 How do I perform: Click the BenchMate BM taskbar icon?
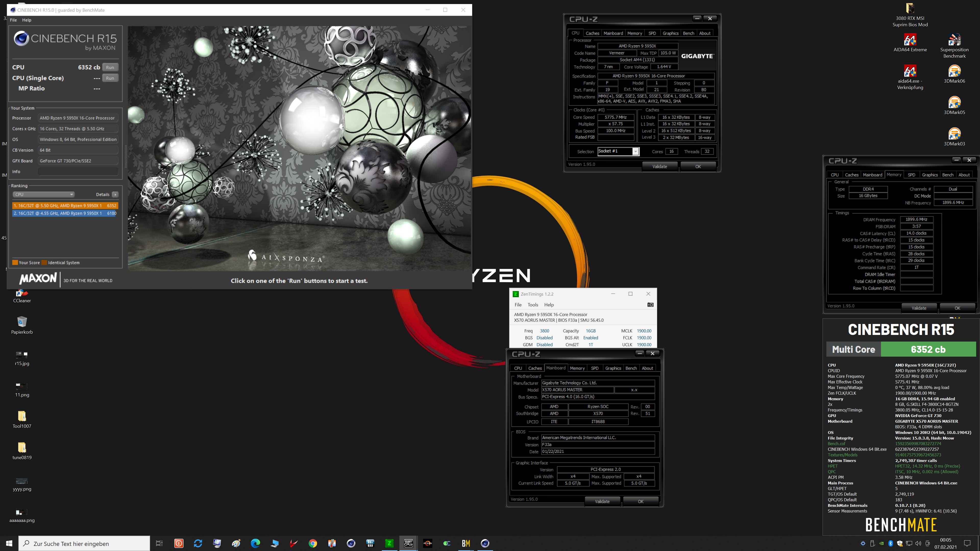pyautogui.click(x=466, y=543)
